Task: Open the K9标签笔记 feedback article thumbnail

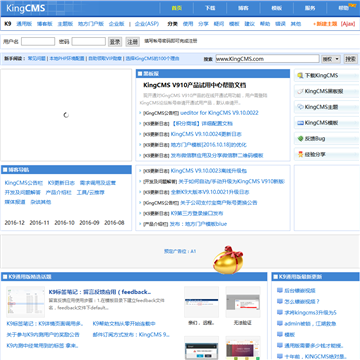Action: click(25, 302)
